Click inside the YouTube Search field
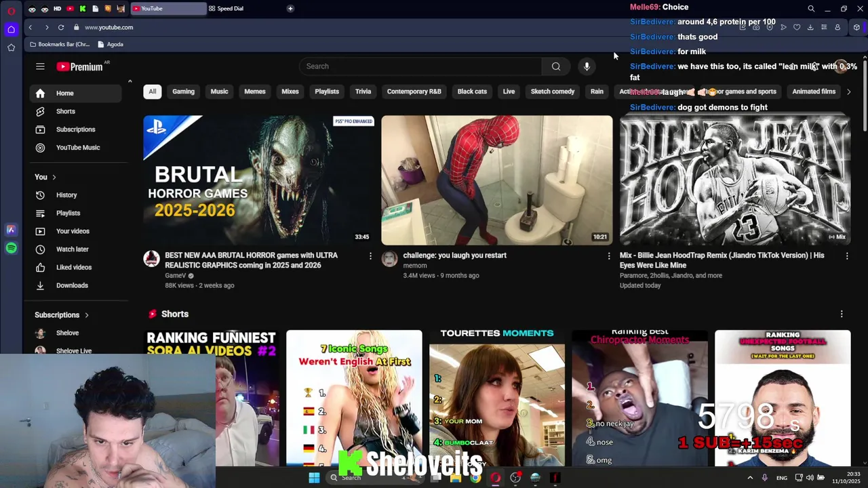This screenshot has height=488, width=868. (x=420, y=66)
